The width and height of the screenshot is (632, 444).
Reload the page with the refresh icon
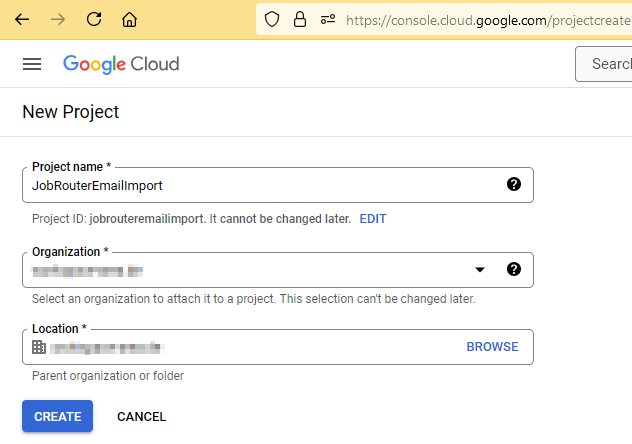(94, 19)
